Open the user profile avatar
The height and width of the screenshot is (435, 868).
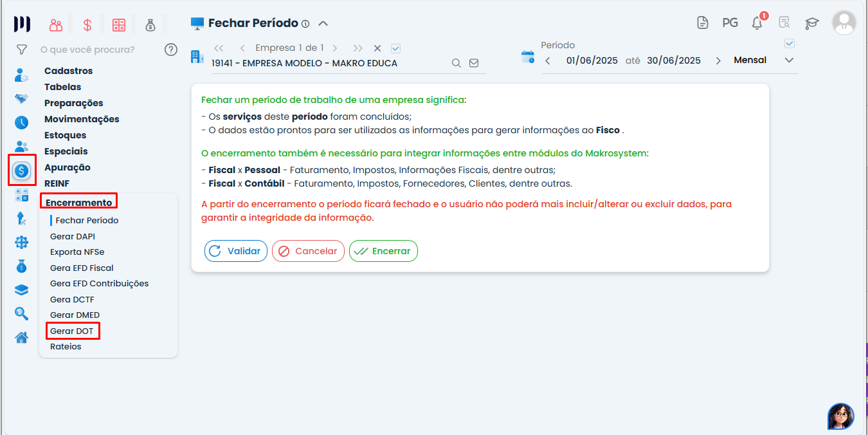[x=844, y=23]
